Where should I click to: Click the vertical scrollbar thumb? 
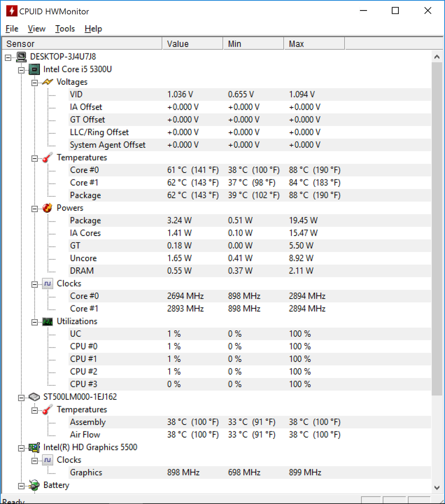coord(437,228)
